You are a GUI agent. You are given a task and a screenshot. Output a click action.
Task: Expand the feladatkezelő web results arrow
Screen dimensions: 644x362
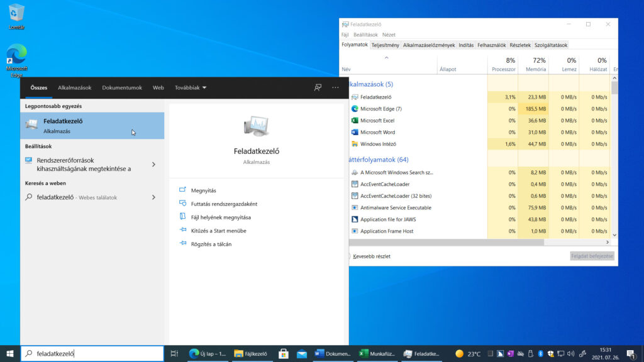click(153, 197)
